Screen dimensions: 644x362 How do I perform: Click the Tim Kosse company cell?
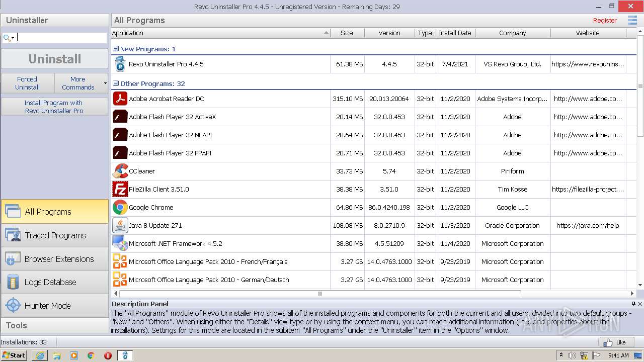pos(512,189)
